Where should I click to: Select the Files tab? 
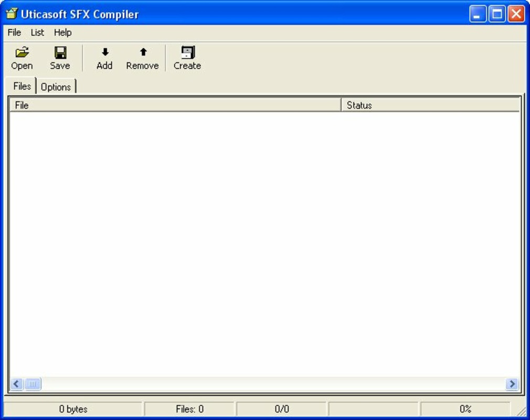tap(21, 86)
